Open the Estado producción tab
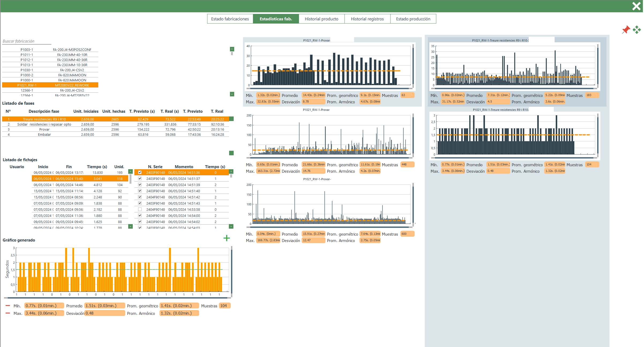This screenshot has width=644, height=347. (x=413, y=19)
